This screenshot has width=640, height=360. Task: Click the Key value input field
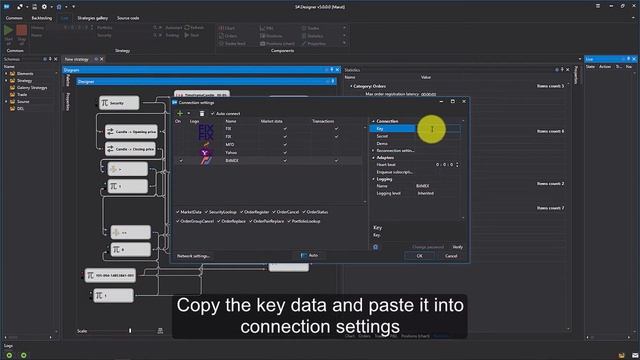coord(438,129)
